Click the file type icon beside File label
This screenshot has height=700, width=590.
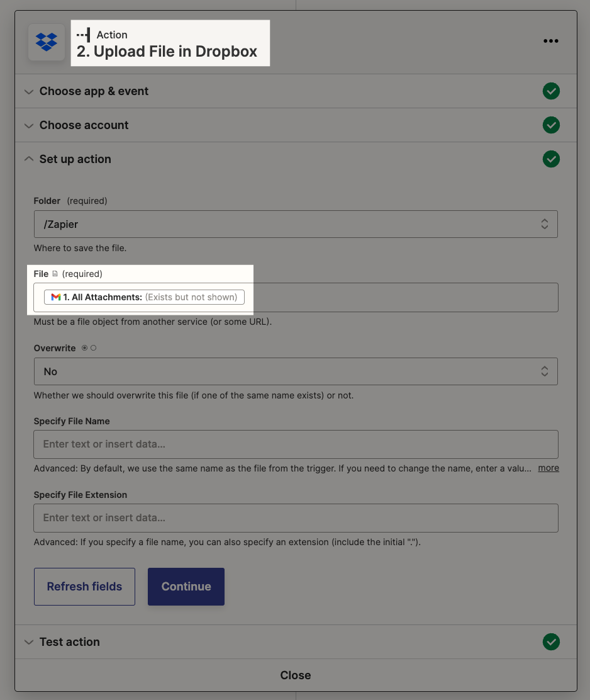pos(55,274)
